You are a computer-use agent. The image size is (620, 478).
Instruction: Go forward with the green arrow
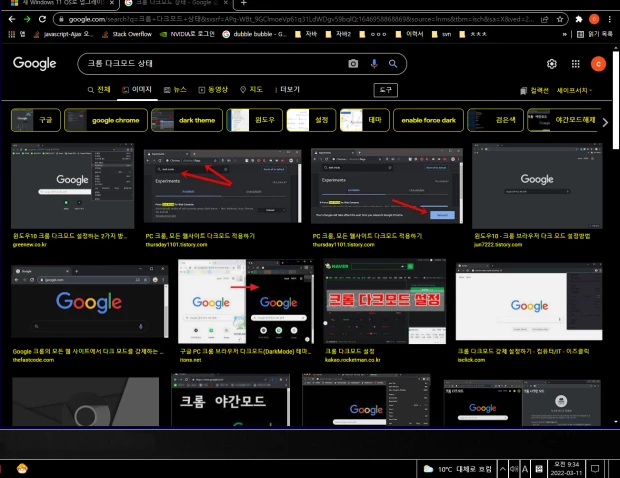pos(27,19)
